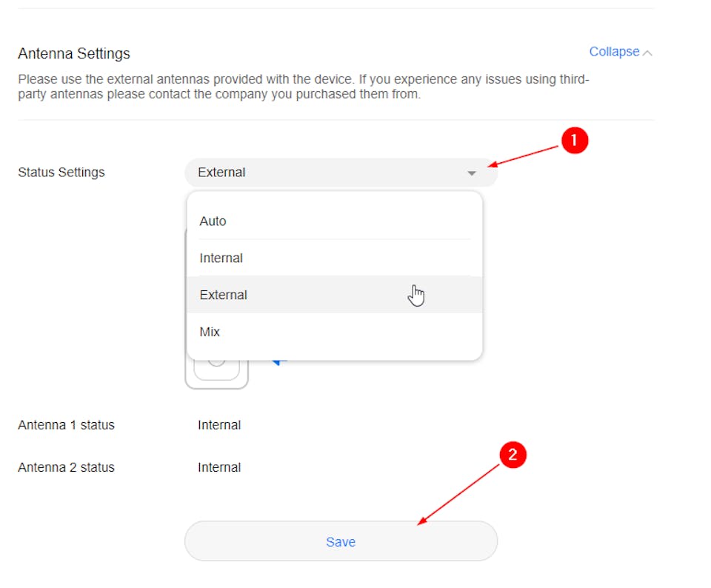Click the Antenna 1 status label
The image size is (711, 588).
point(67,425)
